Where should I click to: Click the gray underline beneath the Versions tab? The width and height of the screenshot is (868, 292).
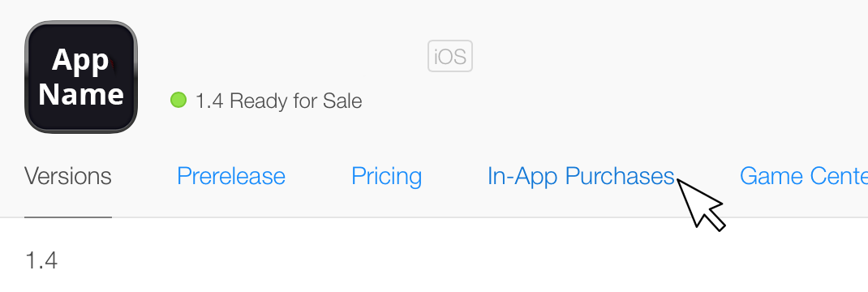coord(68,217)
